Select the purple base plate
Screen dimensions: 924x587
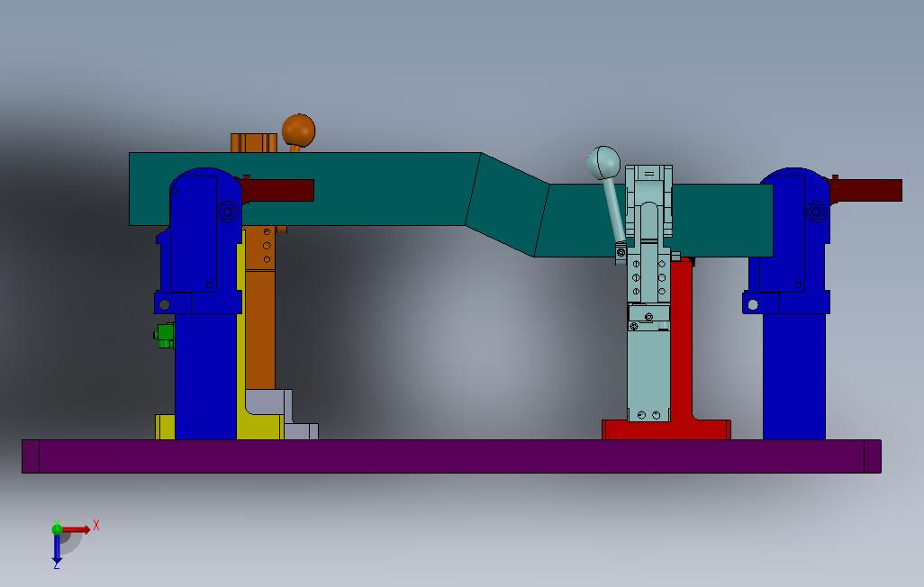(451, 456)
